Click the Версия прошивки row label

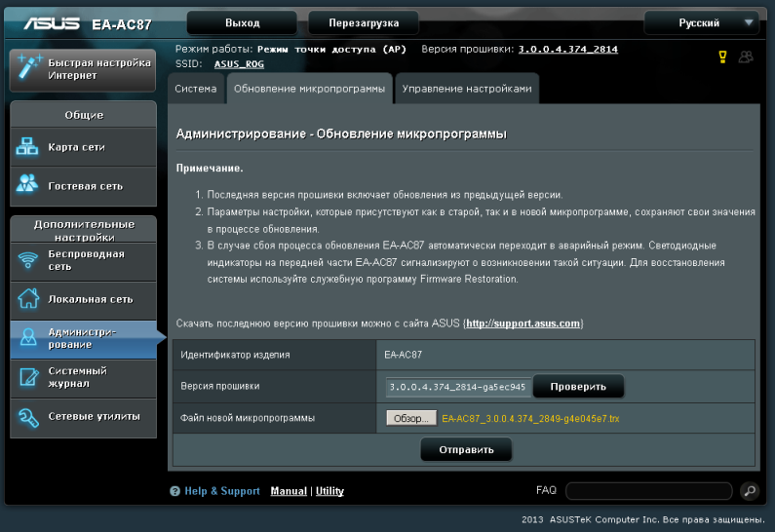[220, 386]
